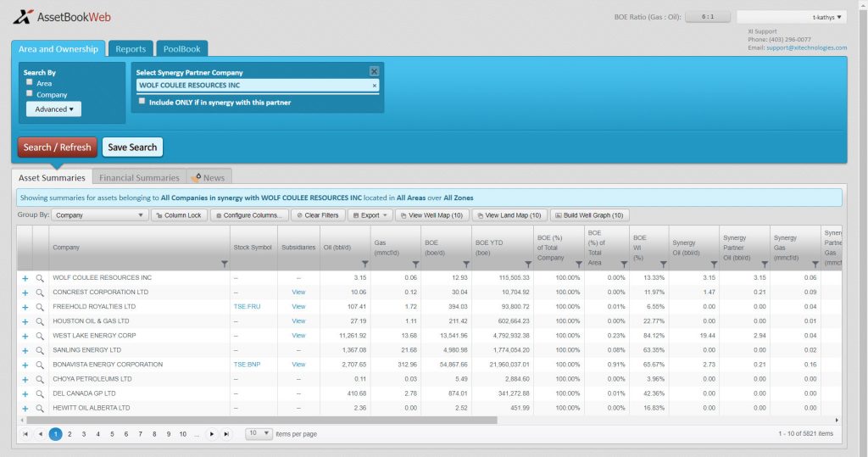Select the Area and Ownership tab
Screen dimensions: 868x457
(58, 48)
